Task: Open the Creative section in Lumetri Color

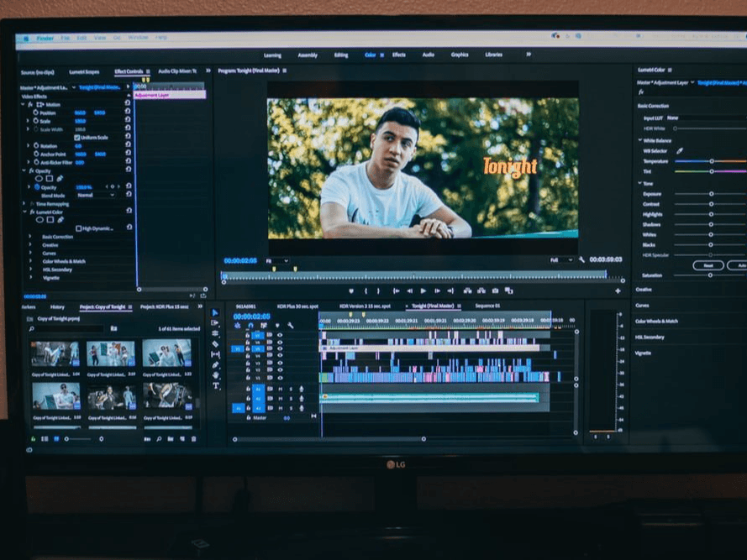Action: point(644,290)
